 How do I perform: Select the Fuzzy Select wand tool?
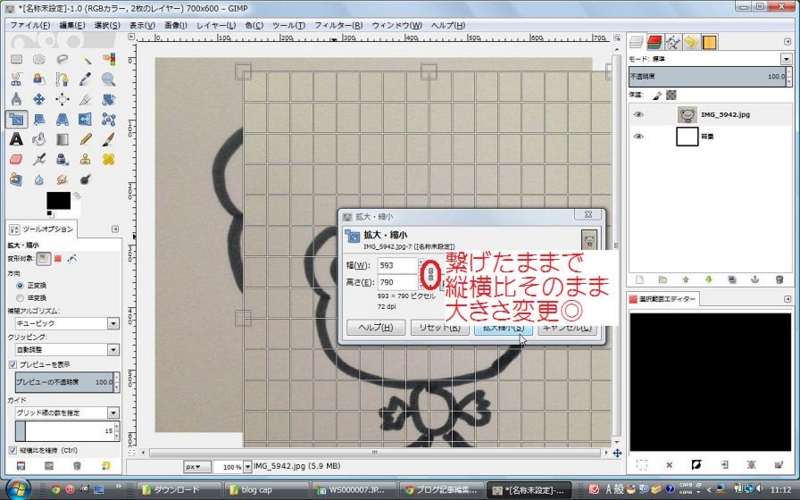click(85, 59)
